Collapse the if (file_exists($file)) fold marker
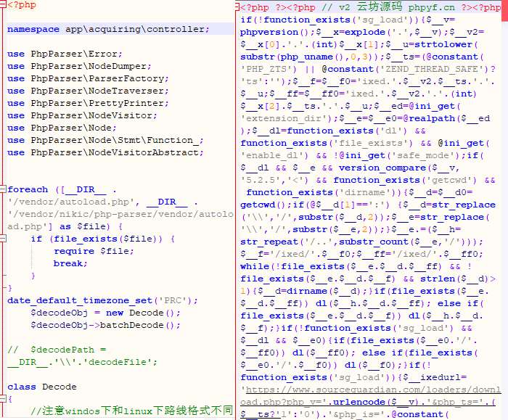Image resolution: width=508 pixels, height=420 pixels. pos(3,239)
